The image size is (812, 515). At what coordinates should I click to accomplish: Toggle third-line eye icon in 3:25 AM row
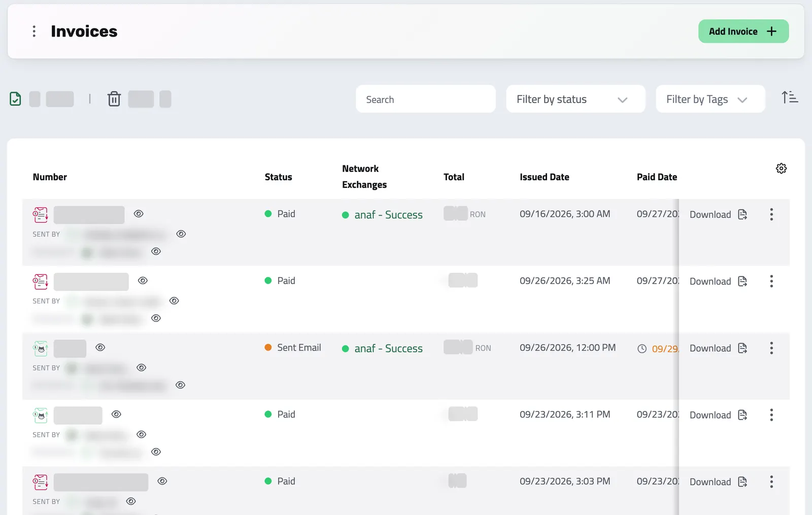tap(156, 319)
